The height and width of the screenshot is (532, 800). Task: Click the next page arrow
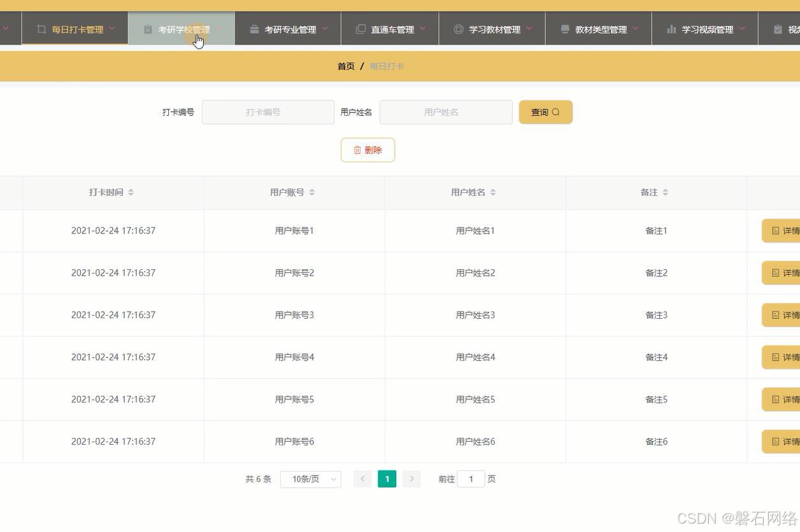click(411, 479)
